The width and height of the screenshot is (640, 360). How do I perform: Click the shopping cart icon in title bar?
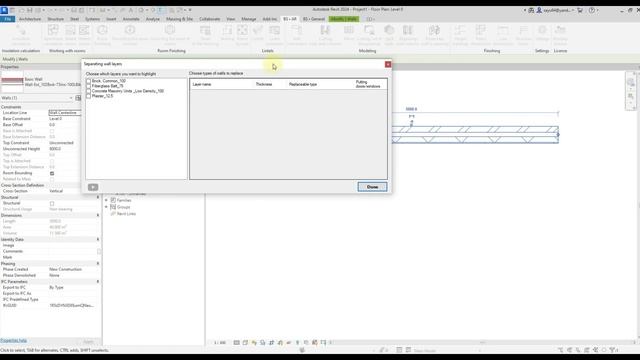tap(580, 10)
